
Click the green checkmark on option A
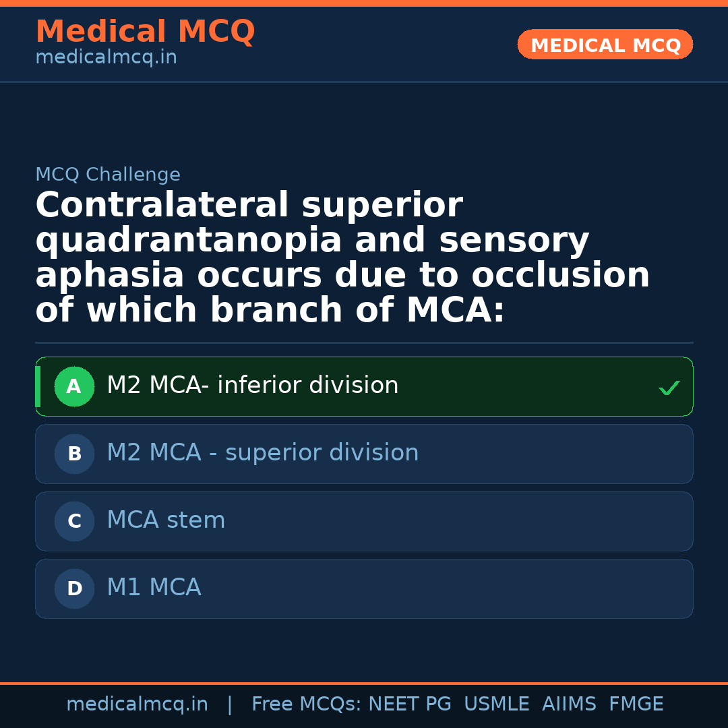pos(668,387)
